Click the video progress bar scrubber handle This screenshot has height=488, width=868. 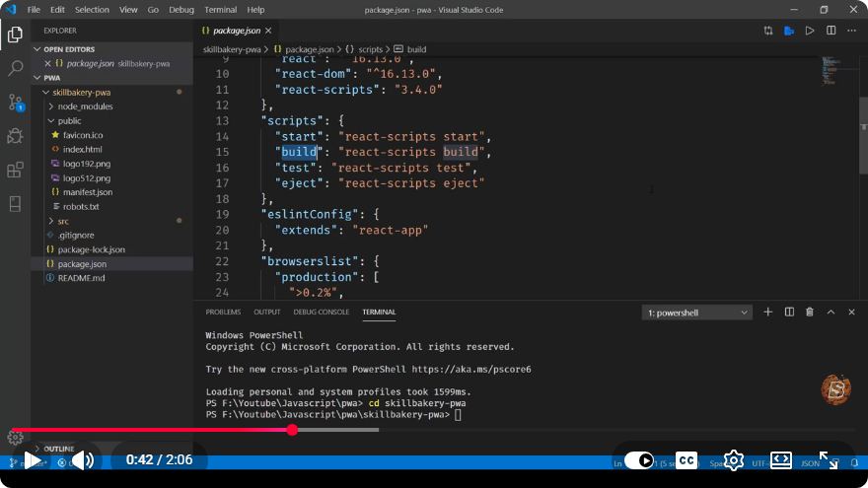[292, 430]
